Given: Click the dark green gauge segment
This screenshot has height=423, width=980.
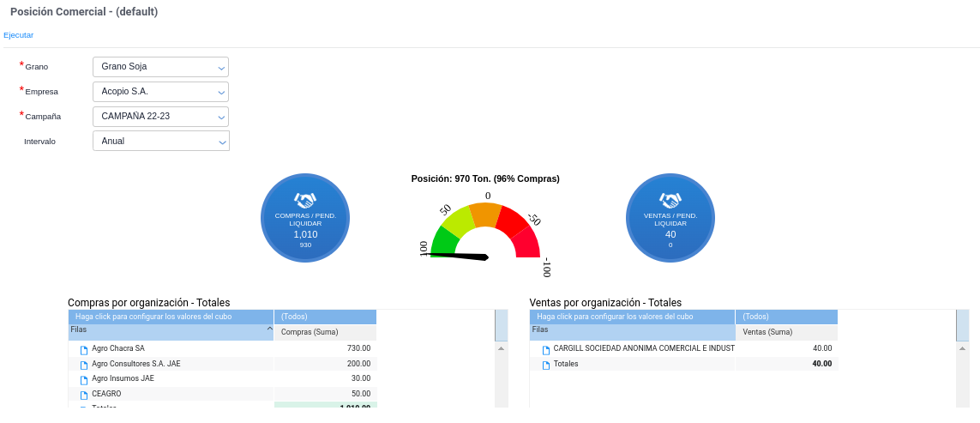Looking at the screenshot, I should (444, 242).
